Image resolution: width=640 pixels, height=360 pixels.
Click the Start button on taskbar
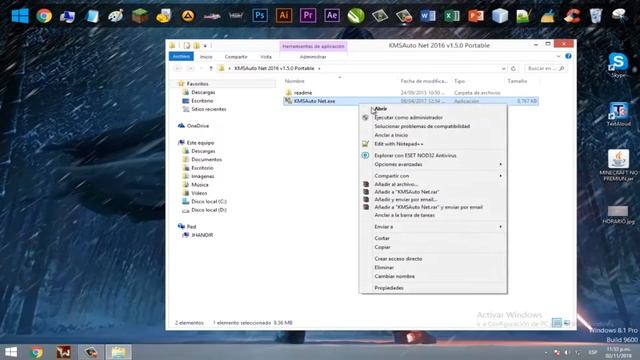coord(11,352)
